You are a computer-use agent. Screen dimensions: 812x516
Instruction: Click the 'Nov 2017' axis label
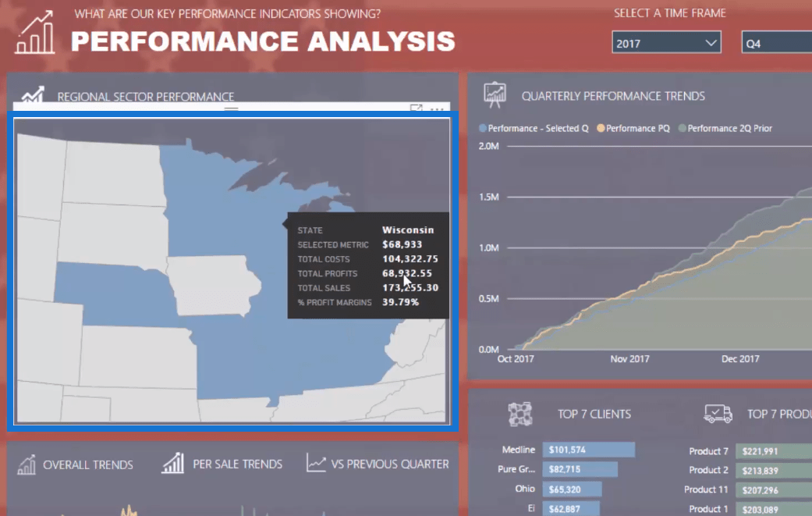pyautogui.click(x=629, y=358)
